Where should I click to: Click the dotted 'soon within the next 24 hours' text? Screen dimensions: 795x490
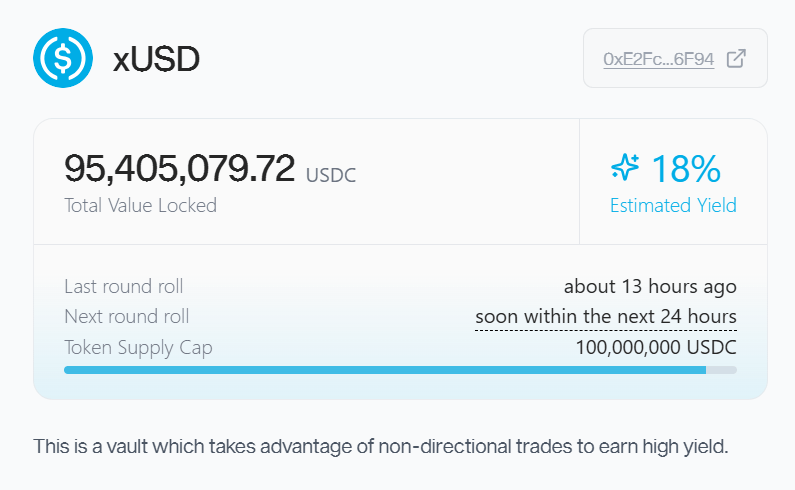click(606, 317)
